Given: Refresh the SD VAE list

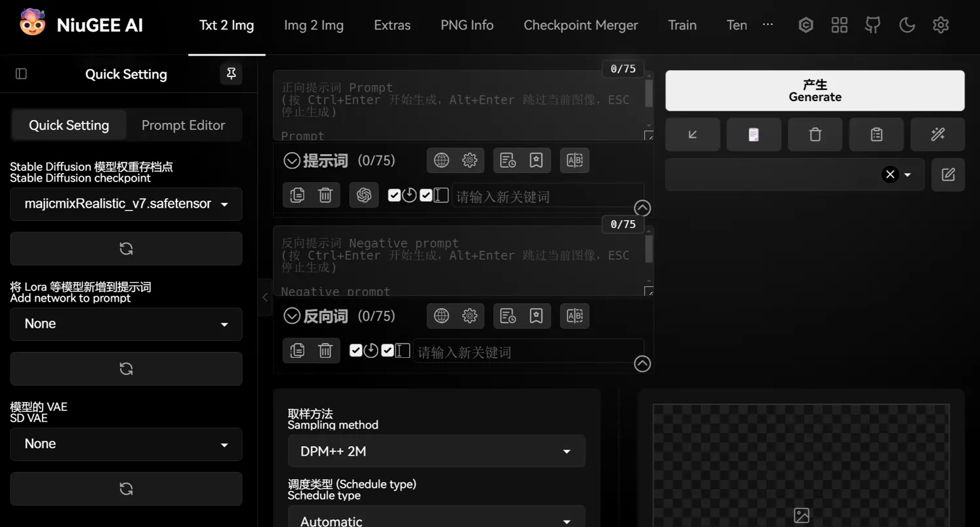Looking at the screenshot, I should click(x=126, y=488).
